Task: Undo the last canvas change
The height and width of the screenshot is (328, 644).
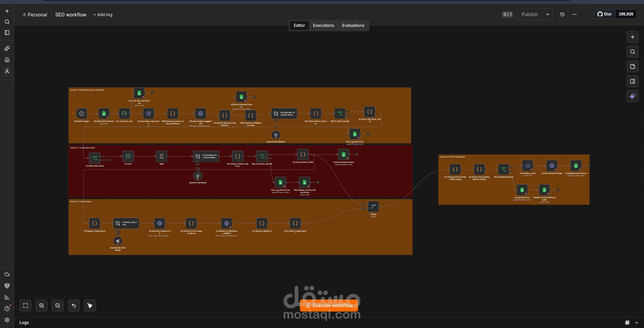Action: pos(74,306)
